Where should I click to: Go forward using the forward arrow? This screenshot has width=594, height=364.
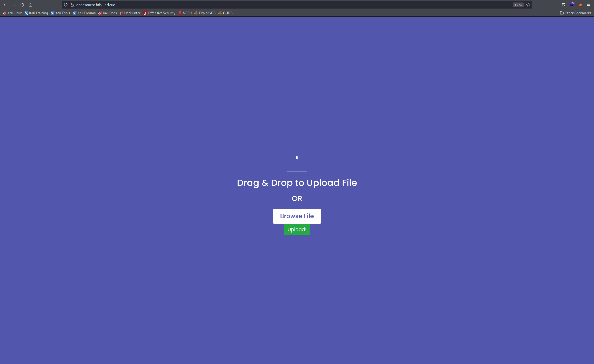click(x=14, y=5)
